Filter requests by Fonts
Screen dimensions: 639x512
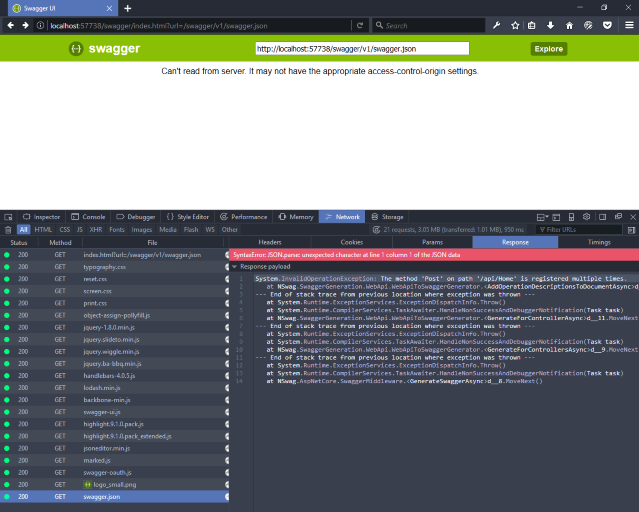click(117, 230)
